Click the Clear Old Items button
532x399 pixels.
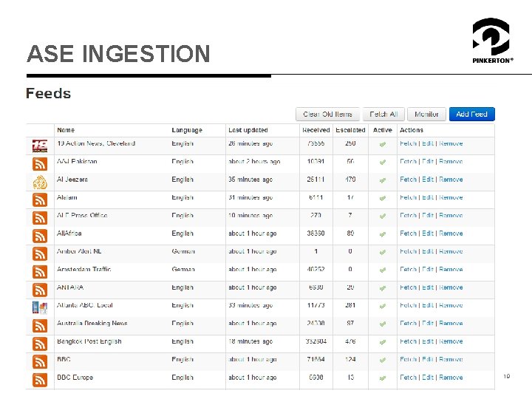point(328,115)
